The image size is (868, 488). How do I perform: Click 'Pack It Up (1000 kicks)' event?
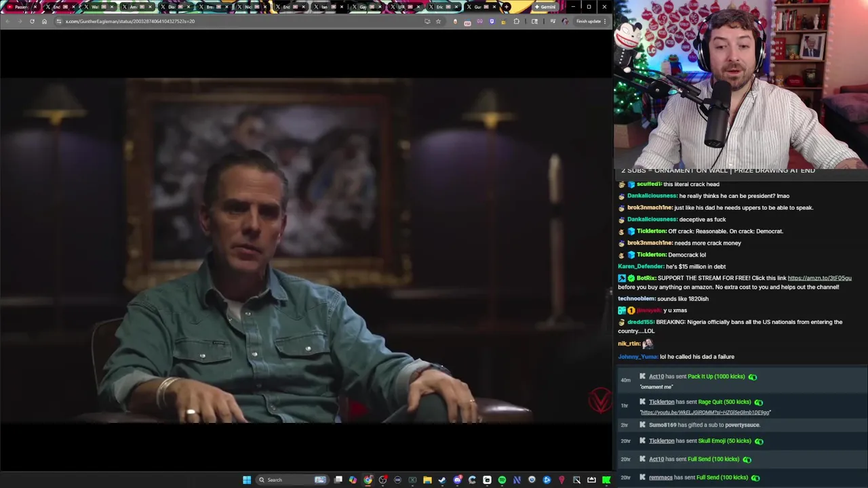(x=716, y=376)
